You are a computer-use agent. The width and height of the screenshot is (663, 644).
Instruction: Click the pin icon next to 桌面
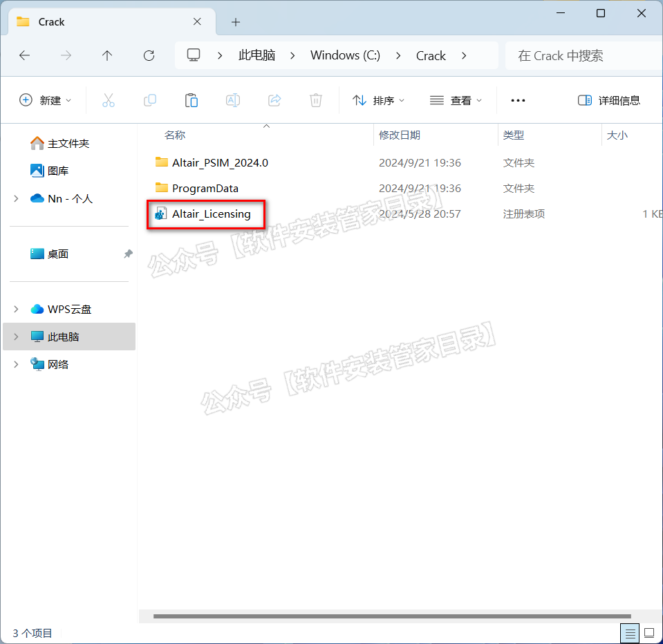tap(128, 254)
